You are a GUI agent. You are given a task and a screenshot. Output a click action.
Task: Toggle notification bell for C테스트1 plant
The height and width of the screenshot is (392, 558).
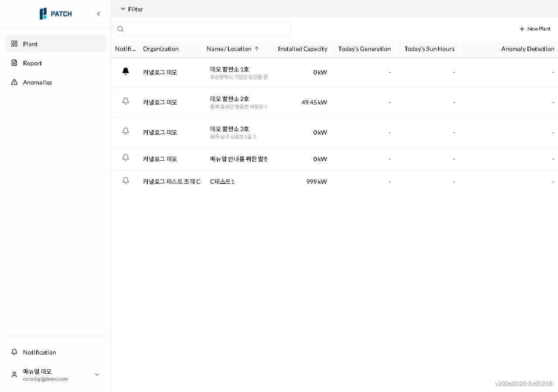click(126, 181)
